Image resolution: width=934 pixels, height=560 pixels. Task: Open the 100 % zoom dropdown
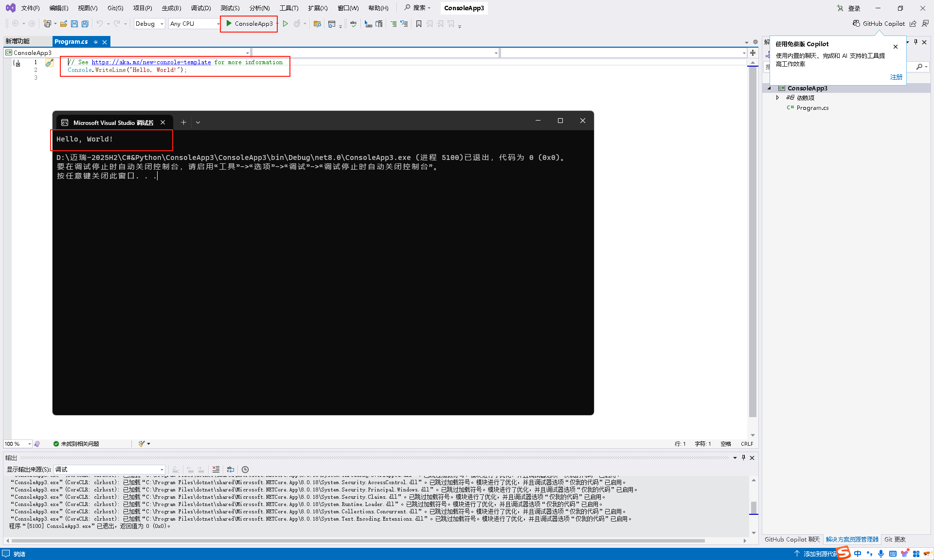click(x=18, y=444)
